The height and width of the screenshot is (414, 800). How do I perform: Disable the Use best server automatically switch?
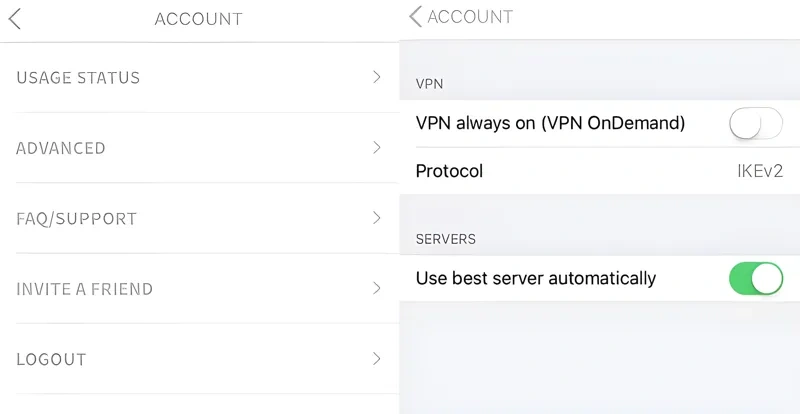point(755,278)
